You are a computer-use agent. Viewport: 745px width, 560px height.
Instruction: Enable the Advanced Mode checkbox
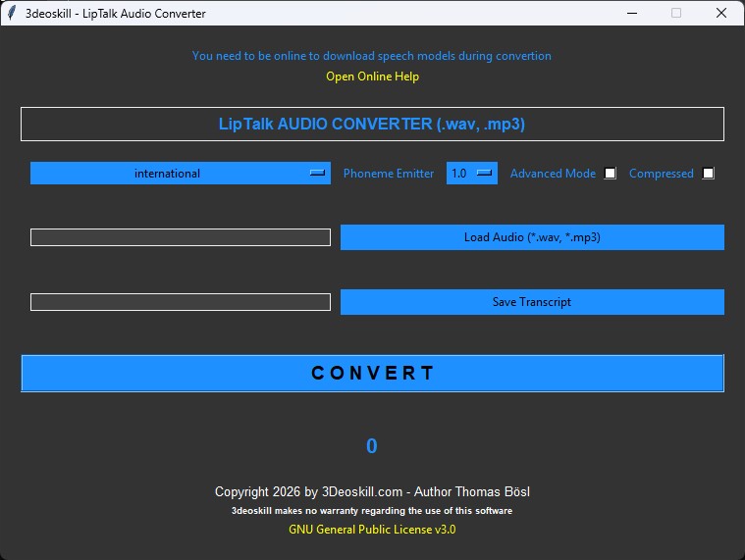(610, 174)
